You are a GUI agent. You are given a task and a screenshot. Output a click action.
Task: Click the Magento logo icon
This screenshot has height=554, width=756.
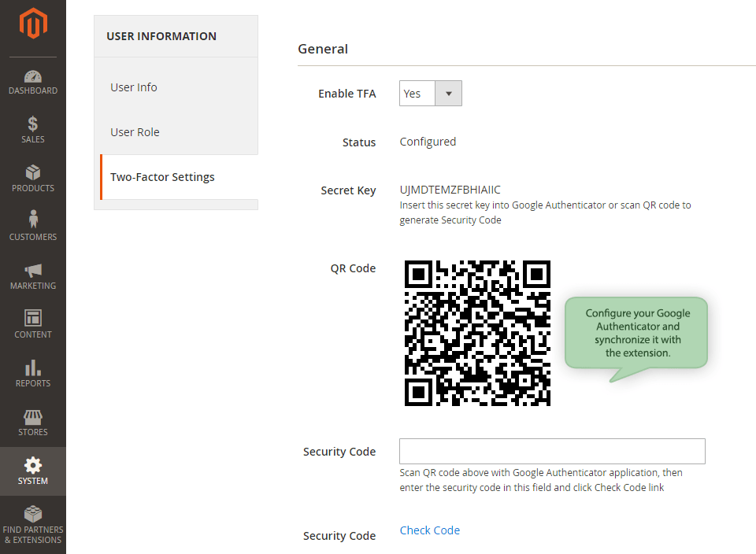(x=33, y=23)
